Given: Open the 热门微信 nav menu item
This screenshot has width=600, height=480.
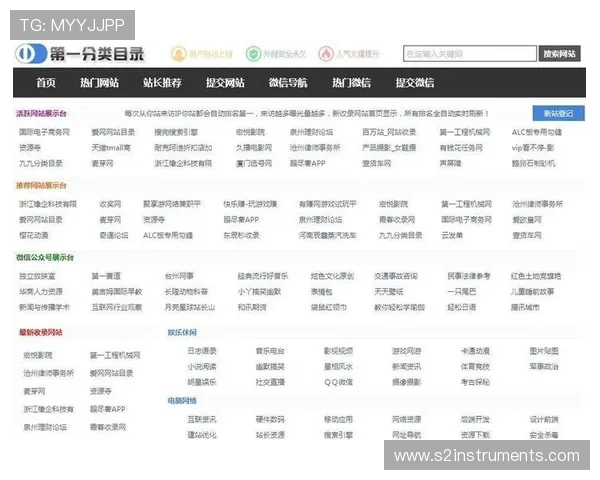Looking at the screenshot, I should pyautogui.click(x=351, y=83).
